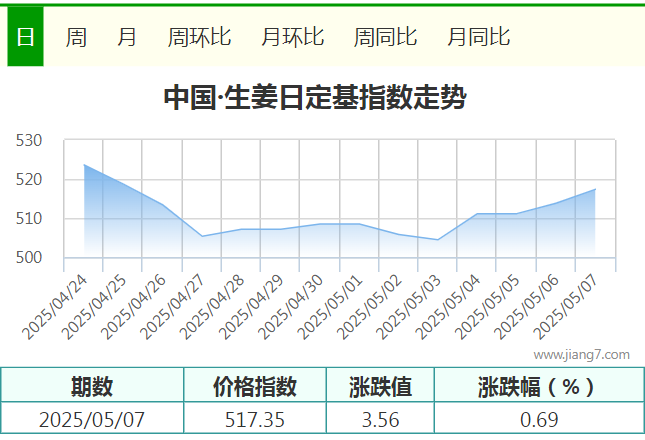645x440 pixels.
Task: Click the 期数 table header
Action: coord(92,386)
